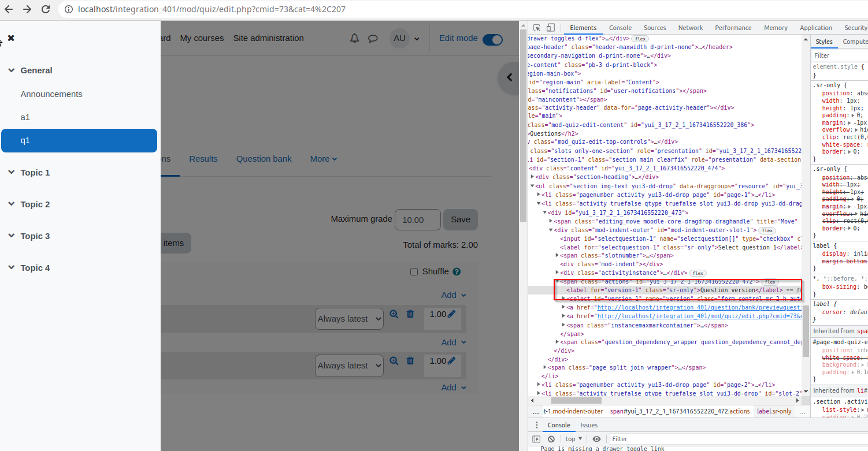Preview the second question with the magnifier icon
This screenshot has height=451, width=868.
pyautogui.click(x=394, y=361)
